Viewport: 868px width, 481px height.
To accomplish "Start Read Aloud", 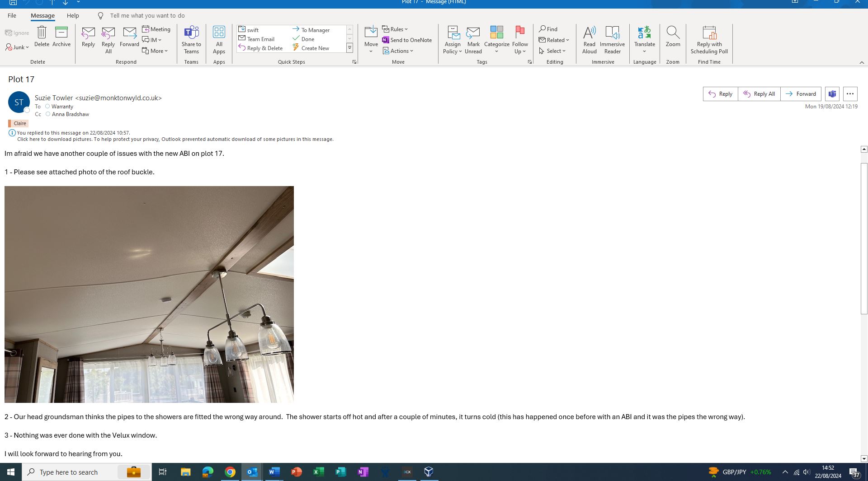I will [x=589, y=40].
